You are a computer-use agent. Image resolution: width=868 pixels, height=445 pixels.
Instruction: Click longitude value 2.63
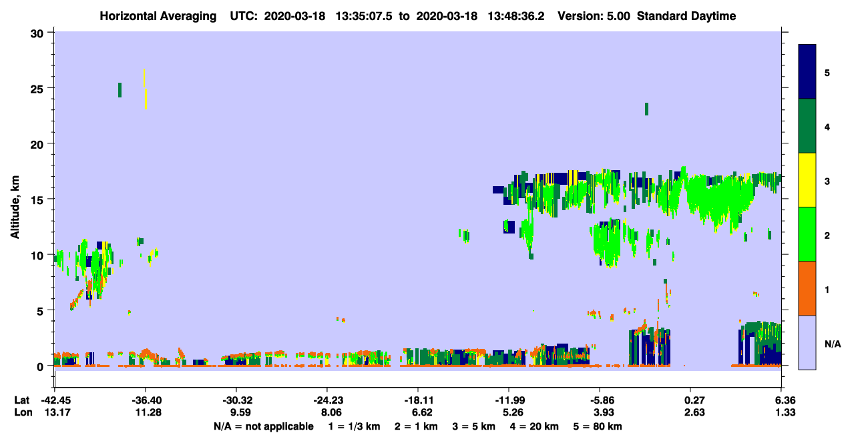pyautogui.click(x=694, y=413)
